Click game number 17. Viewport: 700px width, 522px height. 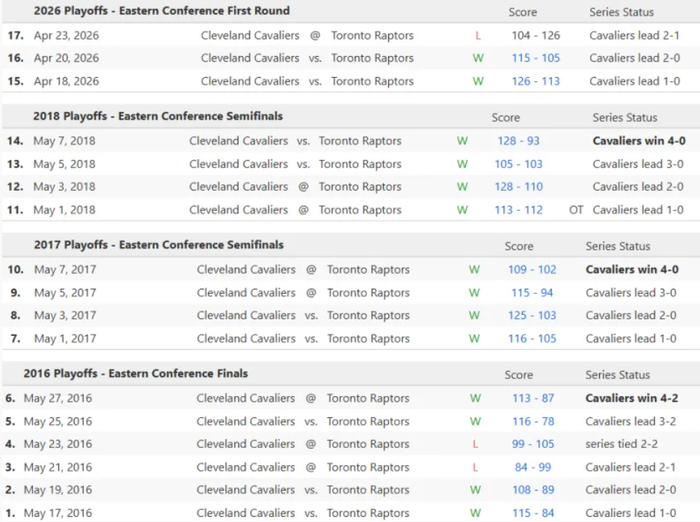(x=16, y=35)
